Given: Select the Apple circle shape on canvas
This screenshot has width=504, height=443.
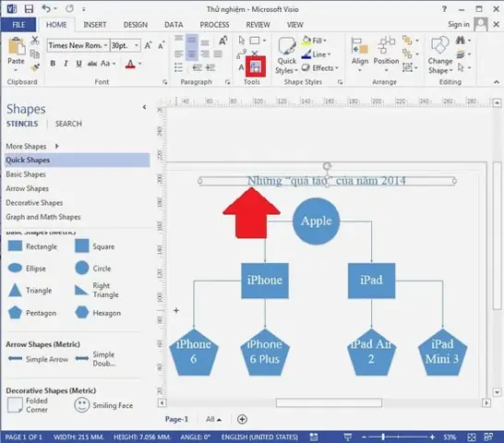Looking at the screenshot, I should click(x=317, y=221).
